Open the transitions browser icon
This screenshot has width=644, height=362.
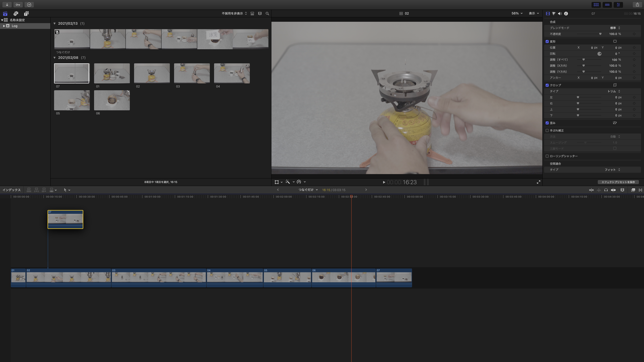(640, 190)
